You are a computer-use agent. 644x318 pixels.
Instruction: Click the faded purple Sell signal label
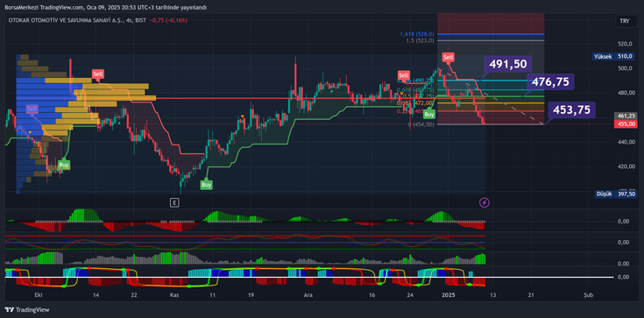(32, 109)
